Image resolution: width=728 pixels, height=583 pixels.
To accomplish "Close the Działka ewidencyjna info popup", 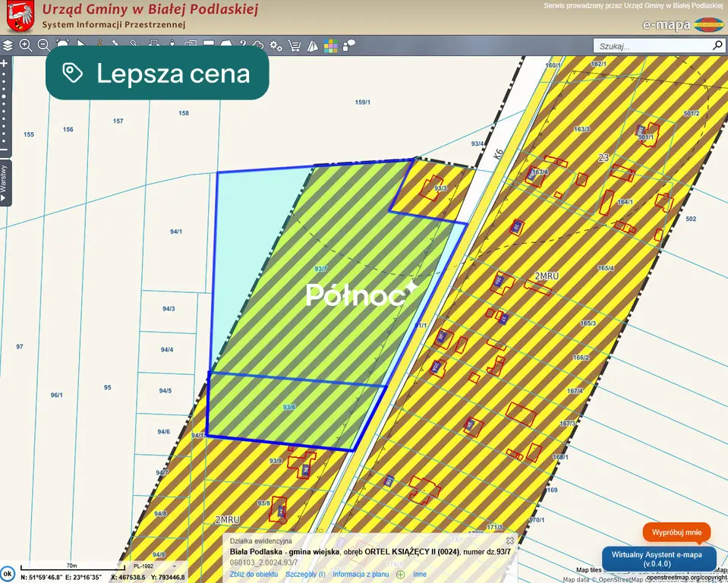I will coord(510,540).
